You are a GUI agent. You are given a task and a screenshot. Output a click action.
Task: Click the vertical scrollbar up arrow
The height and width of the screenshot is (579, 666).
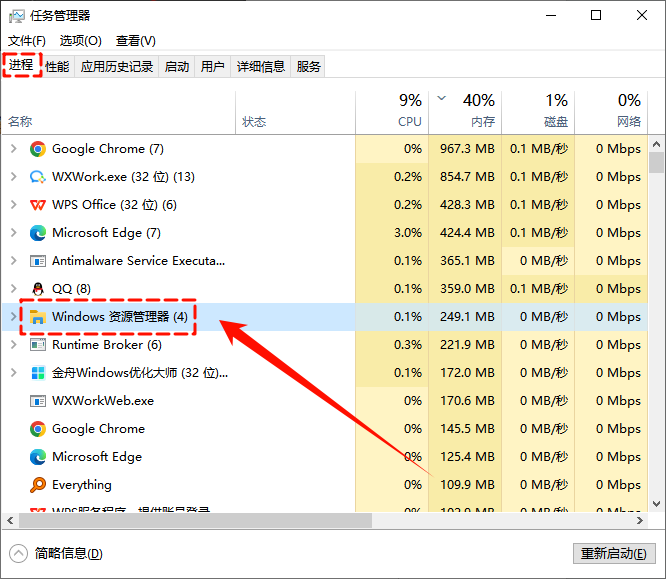(656, 144)
